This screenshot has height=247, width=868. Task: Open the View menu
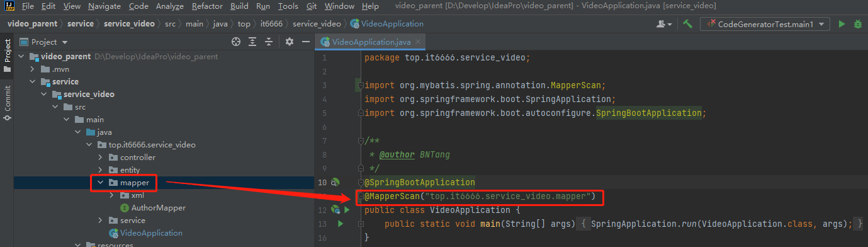coord(72,6)
